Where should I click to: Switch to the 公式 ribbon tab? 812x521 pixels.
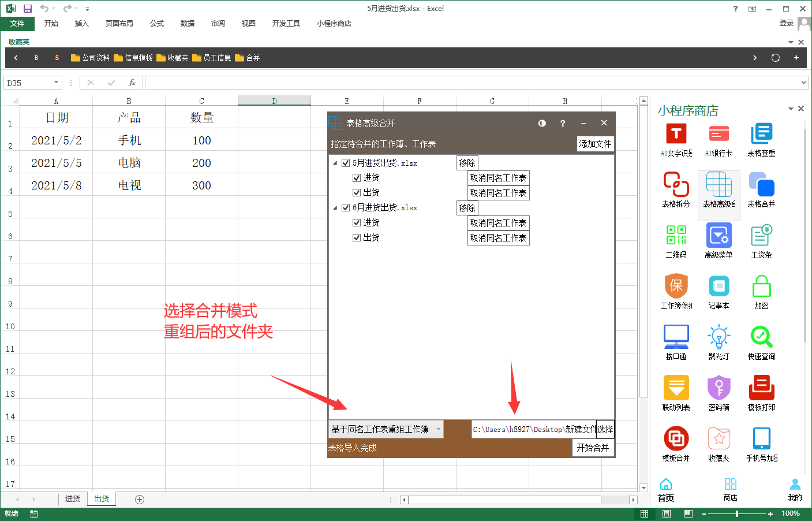click(157, 24)
